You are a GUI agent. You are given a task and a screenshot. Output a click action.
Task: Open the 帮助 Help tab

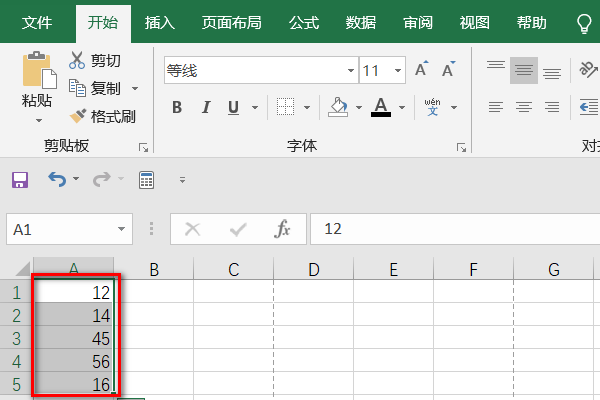click(532, 23)
